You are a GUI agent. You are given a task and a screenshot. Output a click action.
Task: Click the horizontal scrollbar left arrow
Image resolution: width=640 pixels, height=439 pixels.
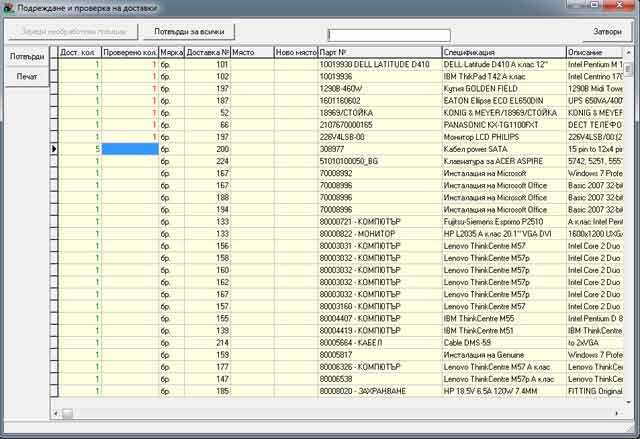point(56,413)
